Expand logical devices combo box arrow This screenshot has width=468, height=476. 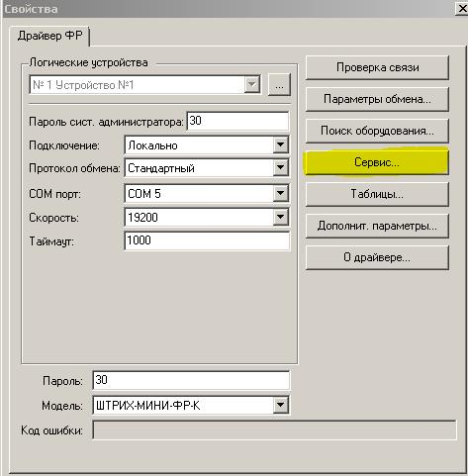[252, 85]
